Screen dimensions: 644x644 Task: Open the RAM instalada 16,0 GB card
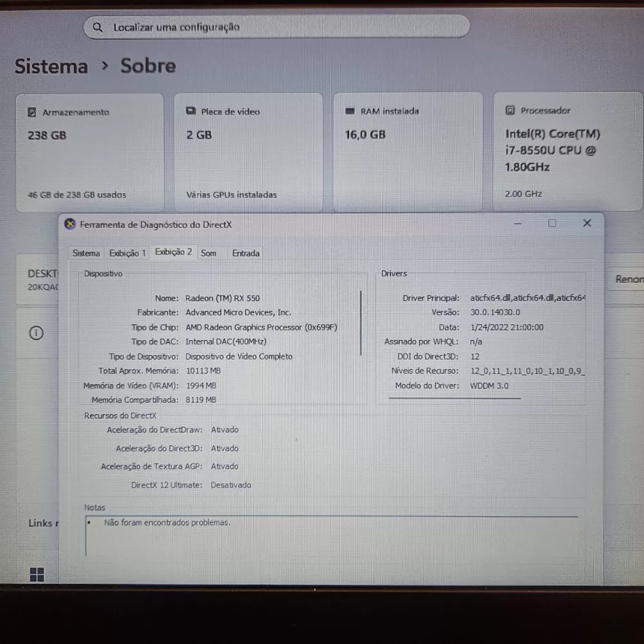[408, 152]
